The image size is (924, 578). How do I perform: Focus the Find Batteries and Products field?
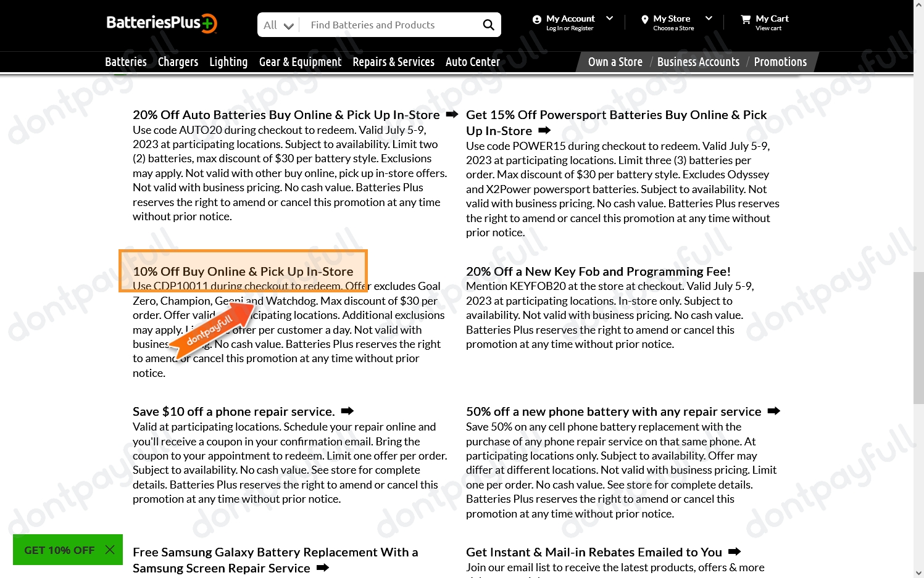pyautogui.click(x=392, y=25)
